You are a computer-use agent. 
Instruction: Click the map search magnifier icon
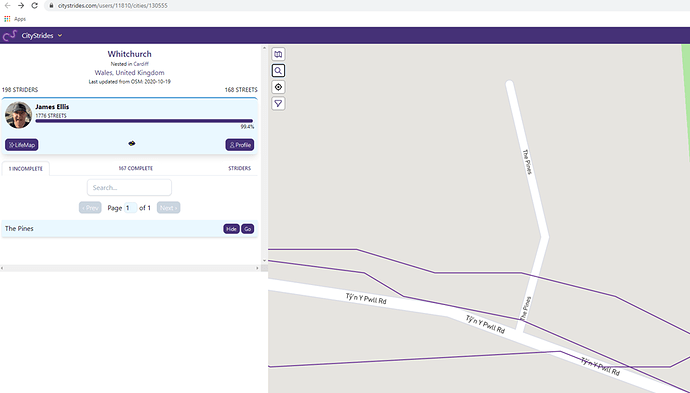point(278,70)
